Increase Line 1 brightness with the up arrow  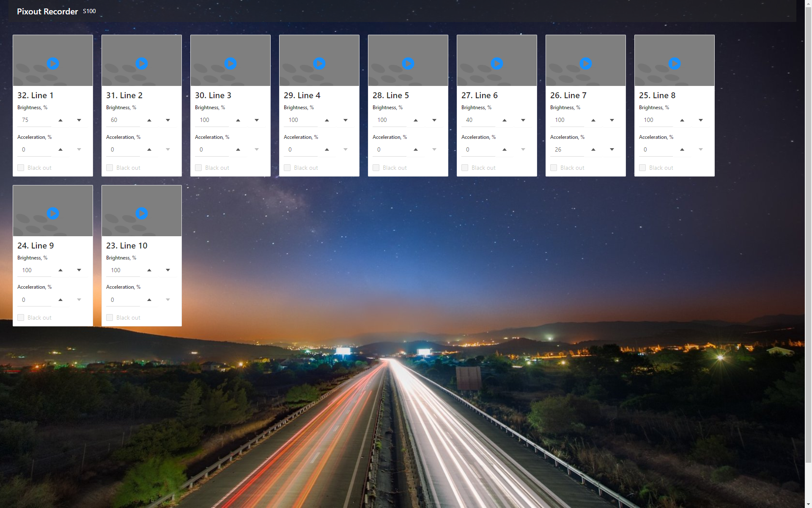click(x=60, y=120)
